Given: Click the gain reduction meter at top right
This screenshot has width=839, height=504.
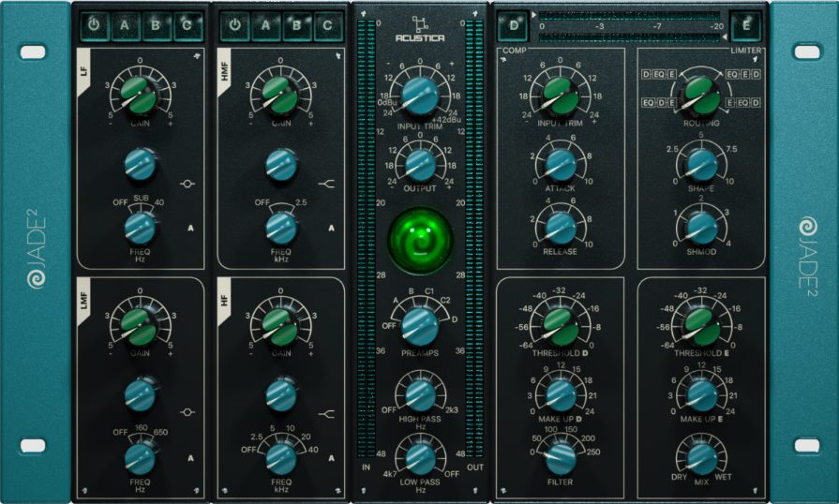Looking at the screenshot, I should pos(629,26).
